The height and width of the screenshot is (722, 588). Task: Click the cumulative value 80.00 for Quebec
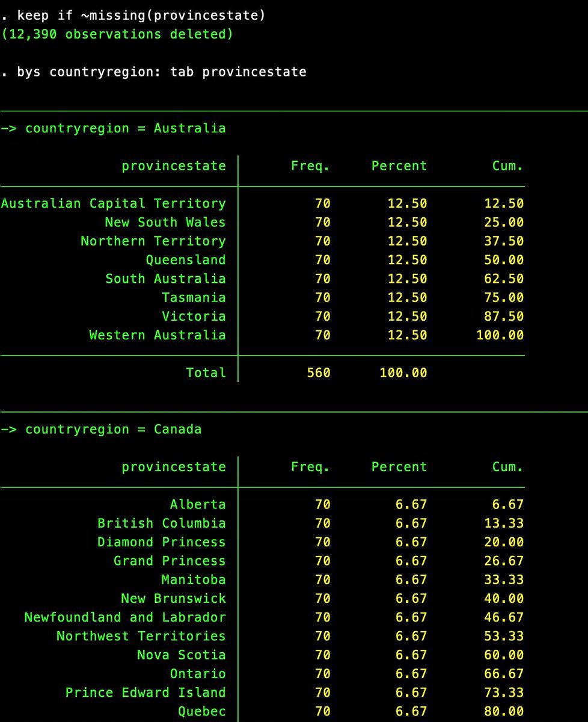504,711
